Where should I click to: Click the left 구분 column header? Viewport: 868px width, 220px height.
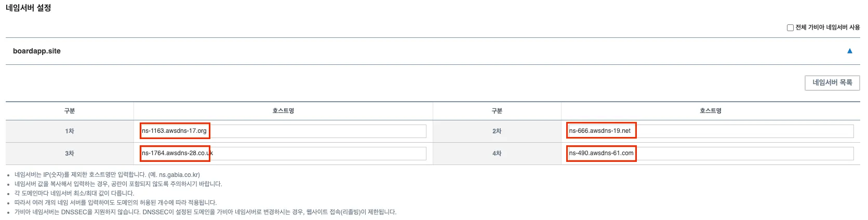[x=70, y=111]
